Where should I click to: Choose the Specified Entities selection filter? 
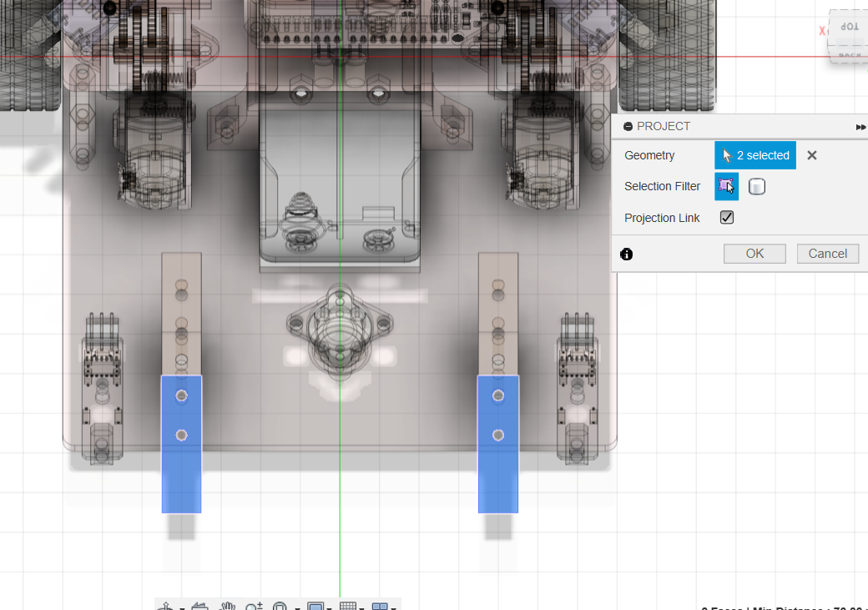pos(726,186)
